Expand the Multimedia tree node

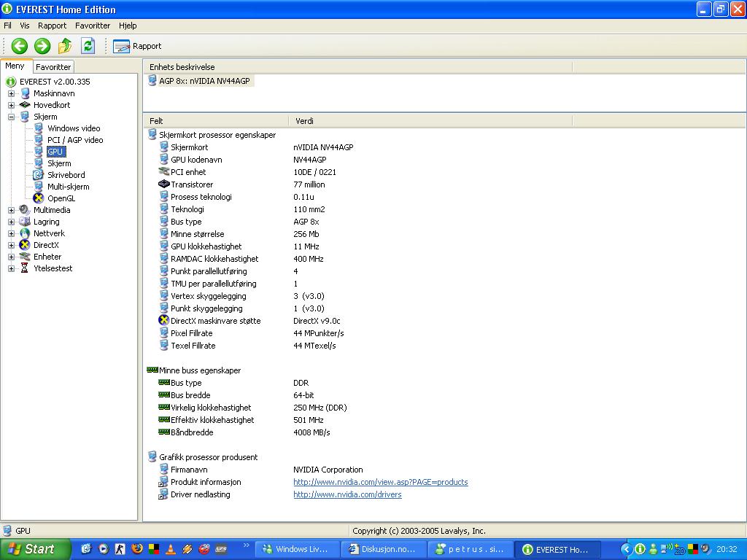click(x=12, y=211)
